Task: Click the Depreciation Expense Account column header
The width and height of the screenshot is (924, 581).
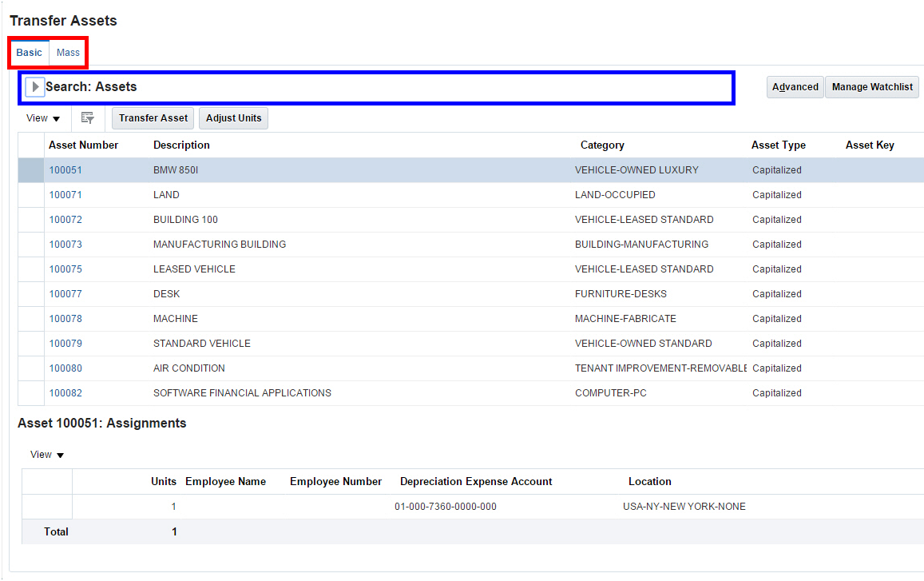Action: pyautogui.click(x=475, y=481)
